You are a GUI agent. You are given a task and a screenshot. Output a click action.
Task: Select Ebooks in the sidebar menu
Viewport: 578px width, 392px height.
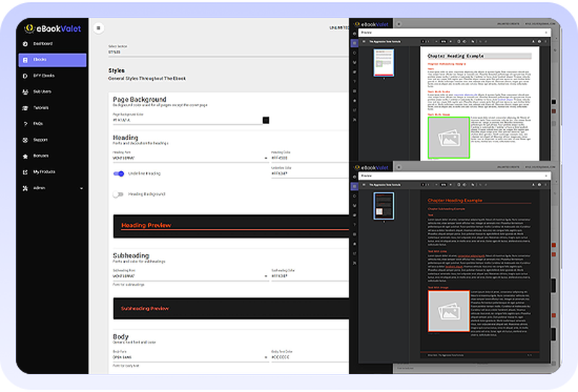pyautogui.click(x=52, y=60)
